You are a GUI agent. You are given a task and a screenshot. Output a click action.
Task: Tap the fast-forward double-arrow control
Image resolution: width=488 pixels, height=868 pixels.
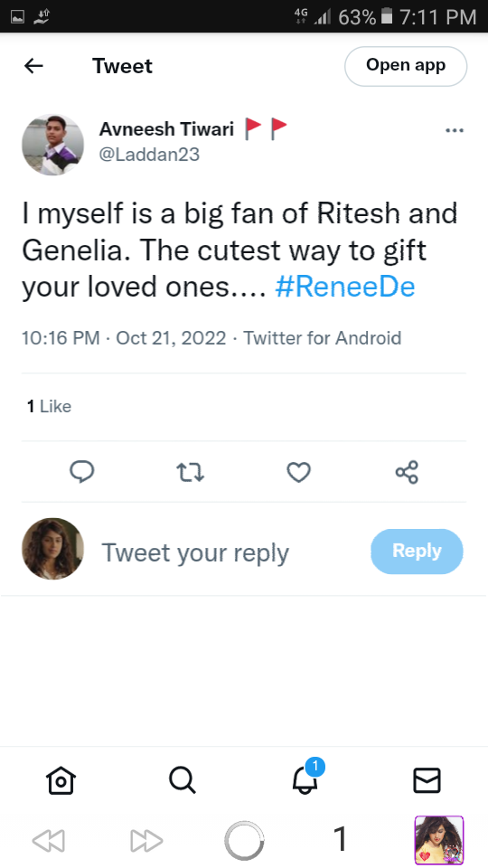tap(146, 841)
